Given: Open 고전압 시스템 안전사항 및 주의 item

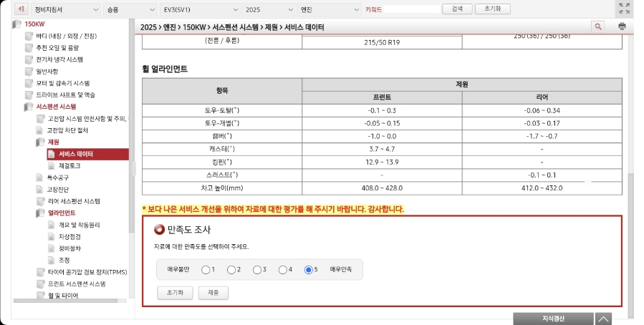Looking at the screenshot, I should point(87,119).
